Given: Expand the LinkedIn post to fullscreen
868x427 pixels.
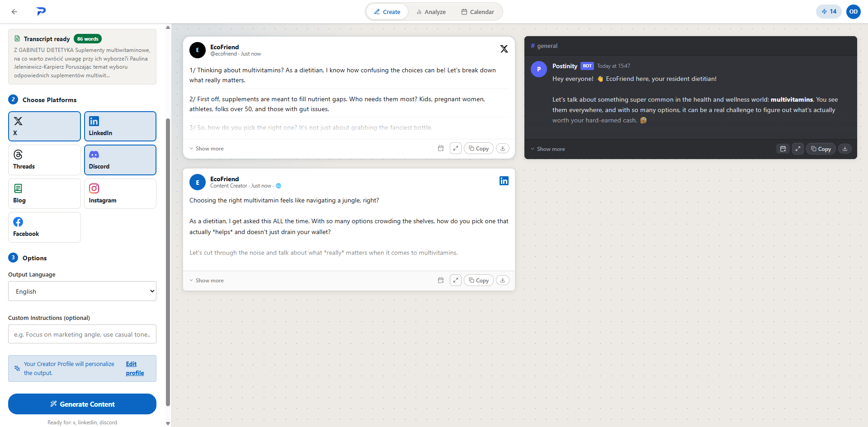Looking at the screenshot, I should (x=456, y=281).
